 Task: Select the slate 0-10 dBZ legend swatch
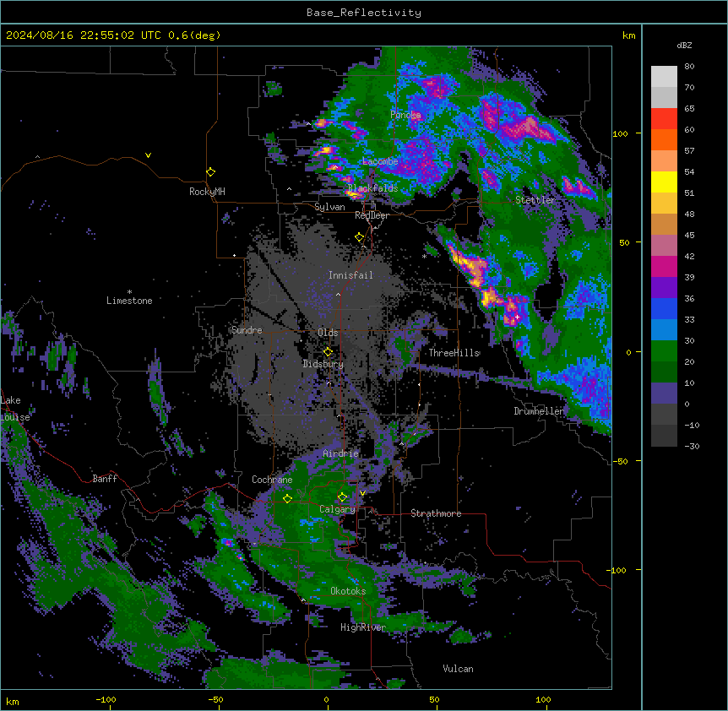coord(664,393)
